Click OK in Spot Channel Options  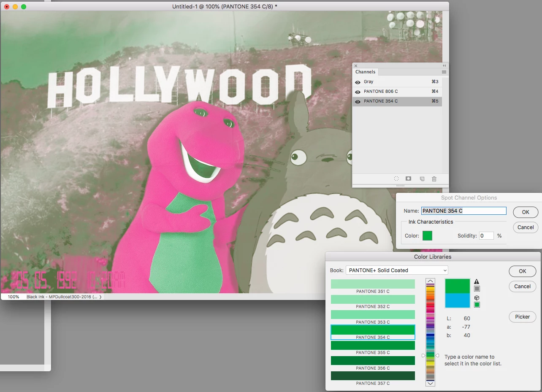(x=526, y=212)
